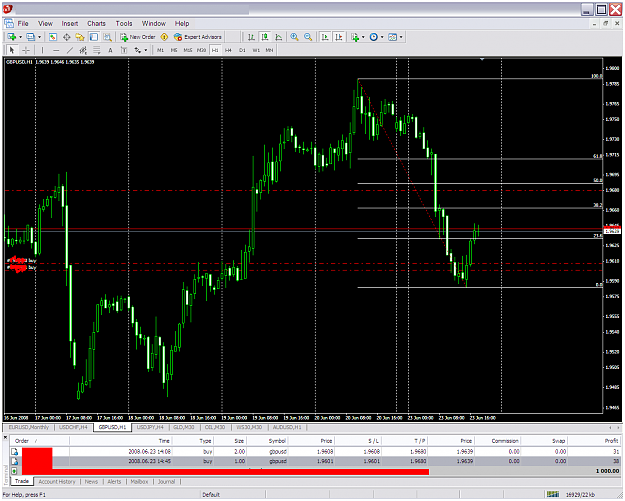This screenshot has height=501, width=625.
Task: Open the File menu
Action: [23, 24]
